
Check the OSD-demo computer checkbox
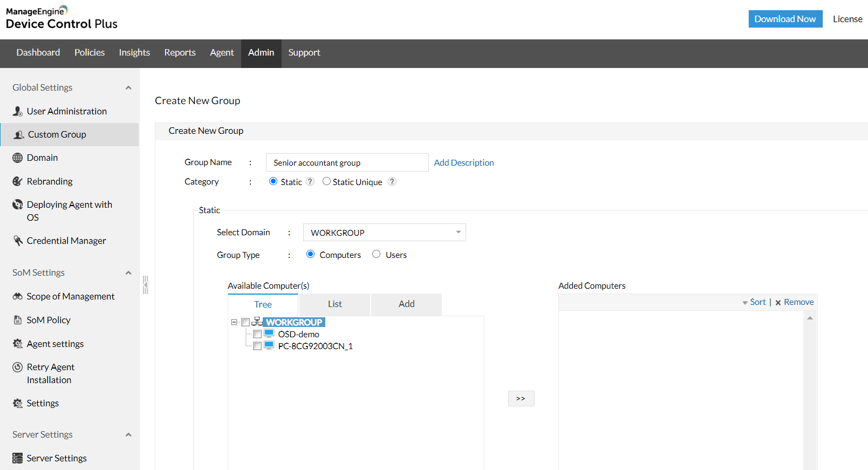click(257, 335)
